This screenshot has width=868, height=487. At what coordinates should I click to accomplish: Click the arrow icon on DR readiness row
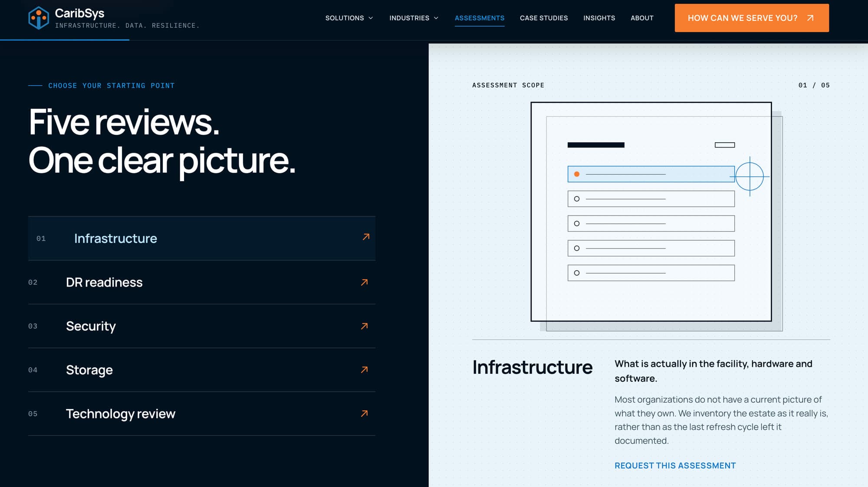tap(365, 282)
